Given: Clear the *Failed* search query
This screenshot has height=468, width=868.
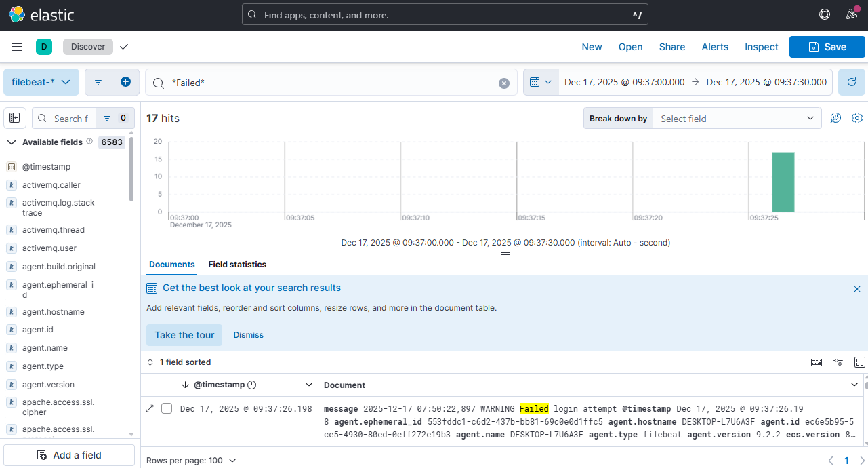Looking at the screenshot, I should pos(503,83).
